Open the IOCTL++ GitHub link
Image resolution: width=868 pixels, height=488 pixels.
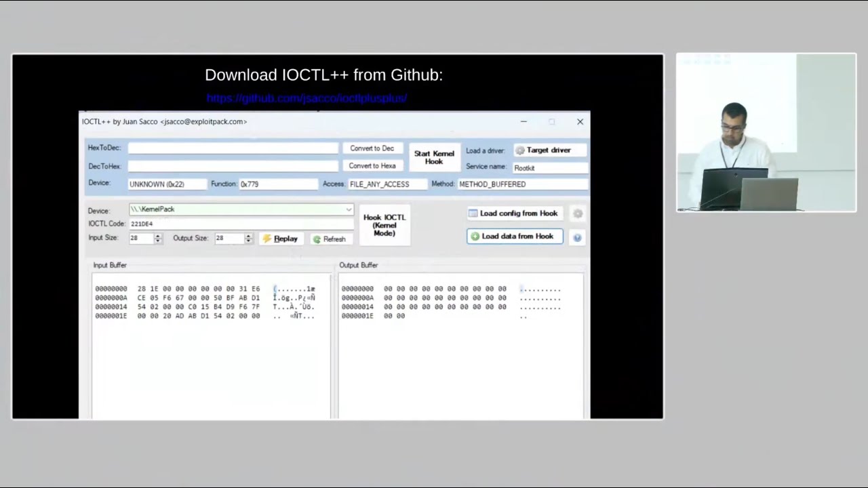coord(307,98)
